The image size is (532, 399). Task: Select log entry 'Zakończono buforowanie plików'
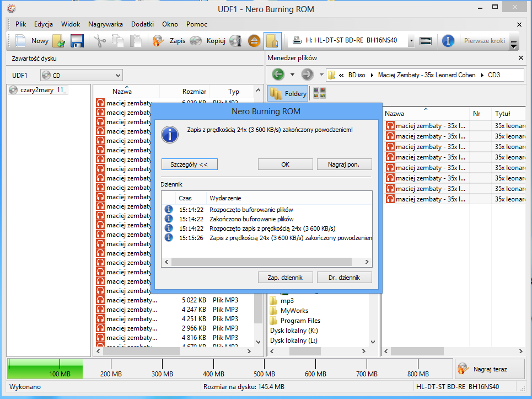point(267,219)
